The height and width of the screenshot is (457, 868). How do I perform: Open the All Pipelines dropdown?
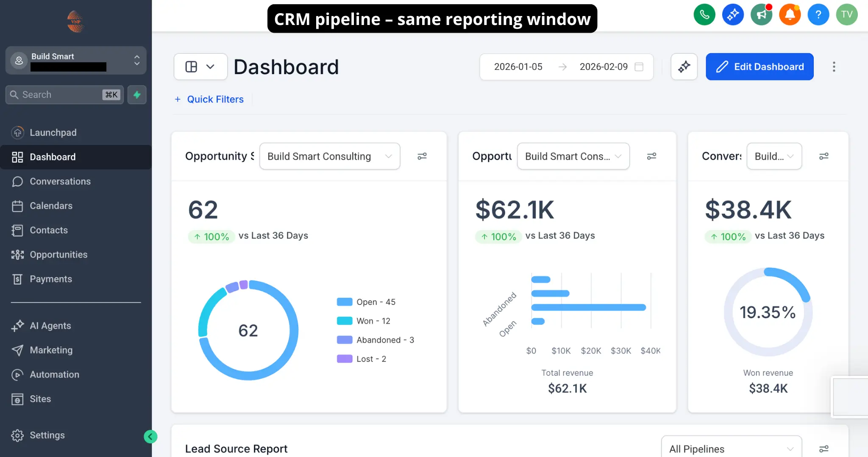(x=731, y=448)
